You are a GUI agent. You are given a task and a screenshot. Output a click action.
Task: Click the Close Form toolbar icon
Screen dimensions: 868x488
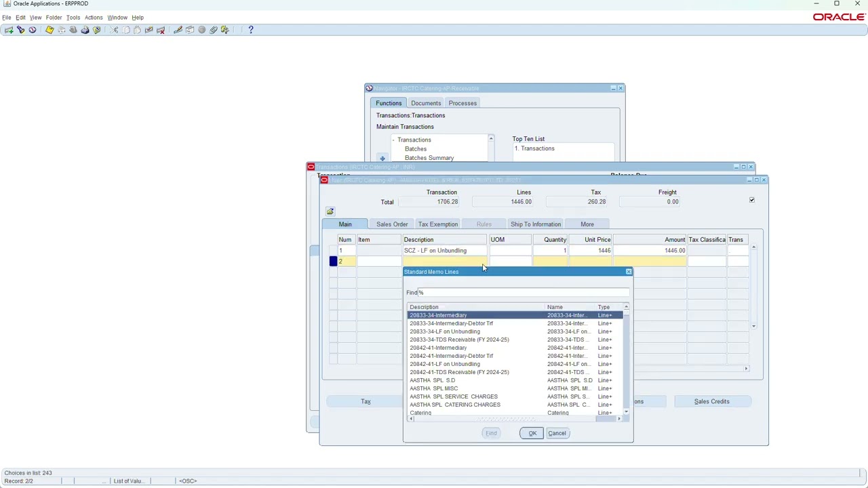point(97,30)
